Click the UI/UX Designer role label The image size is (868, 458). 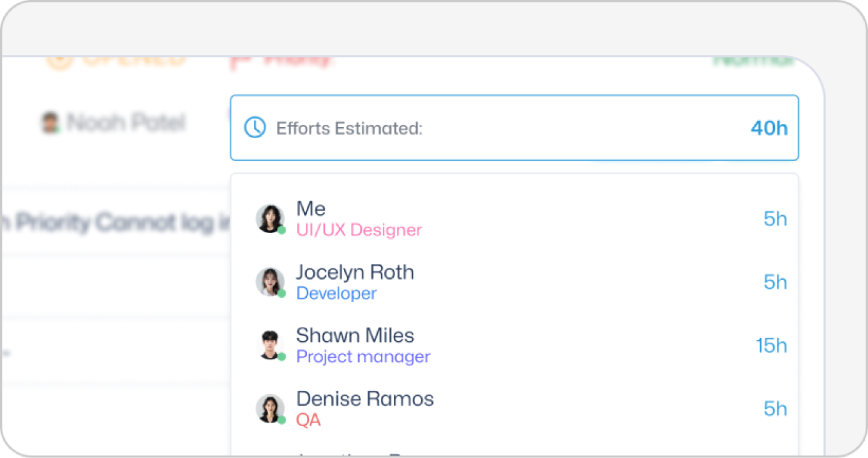pyautogui.click(x=359, y=230)
